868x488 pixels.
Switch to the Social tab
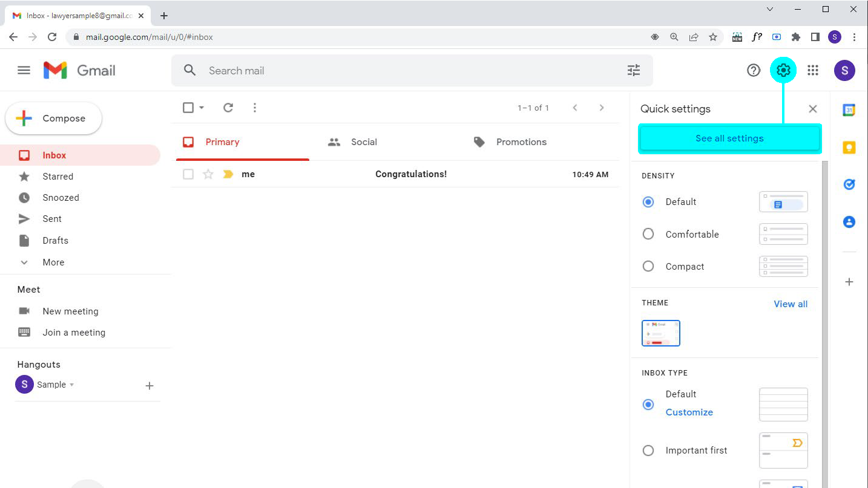(364, 142)
